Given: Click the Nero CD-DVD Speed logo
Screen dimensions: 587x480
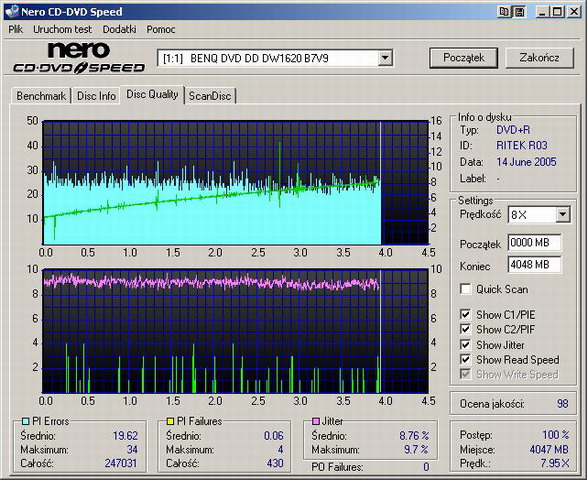Looking at the screenshot, I should [x=79, y=58].
